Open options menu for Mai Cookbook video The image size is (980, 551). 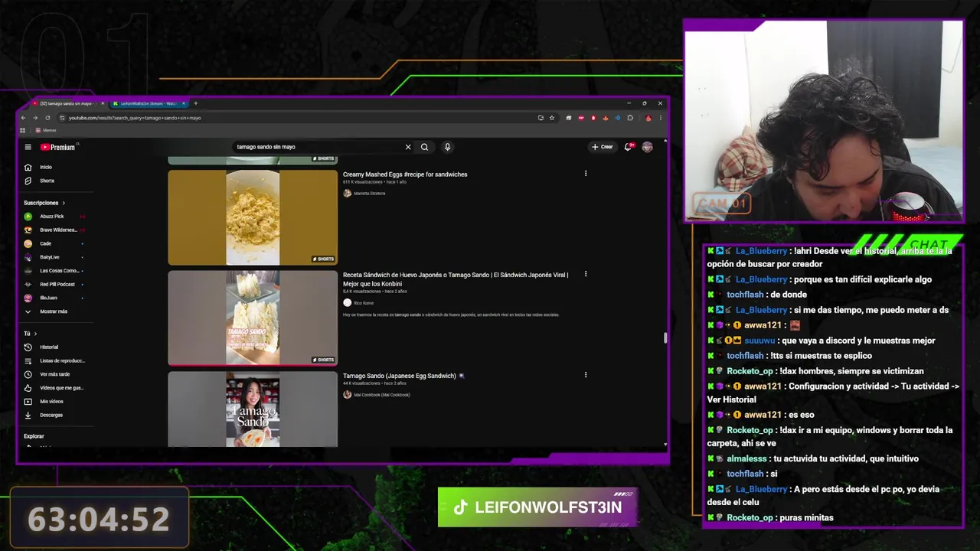pyautogui.click(x=586, y=375)
